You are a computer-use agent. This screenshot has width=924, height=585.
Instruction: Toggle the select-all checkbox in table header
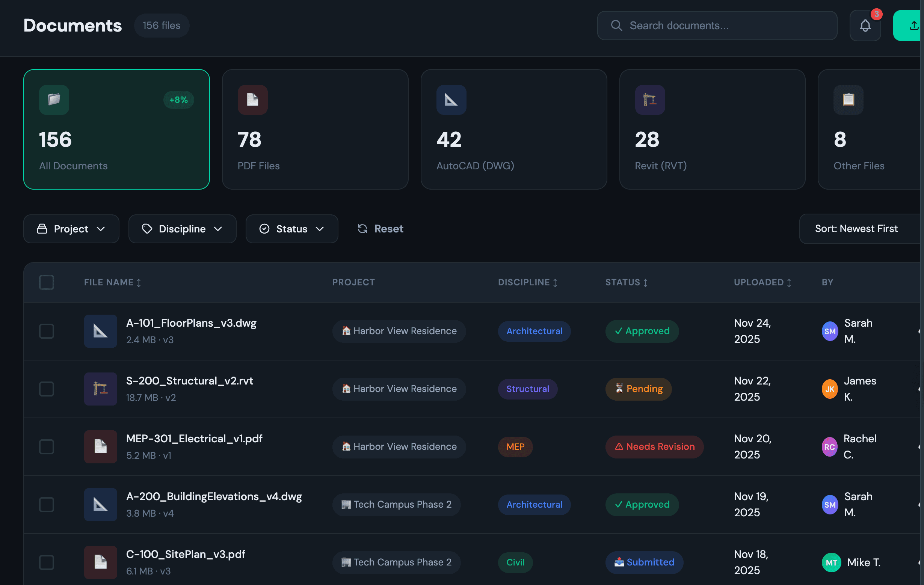(47, 282)
